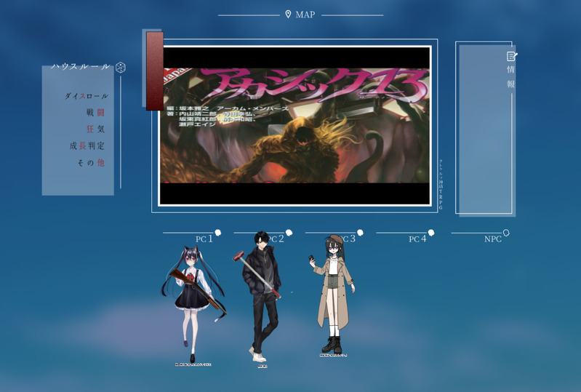
Task: Select the PC 1 slot label
Action: coord(204,239)
